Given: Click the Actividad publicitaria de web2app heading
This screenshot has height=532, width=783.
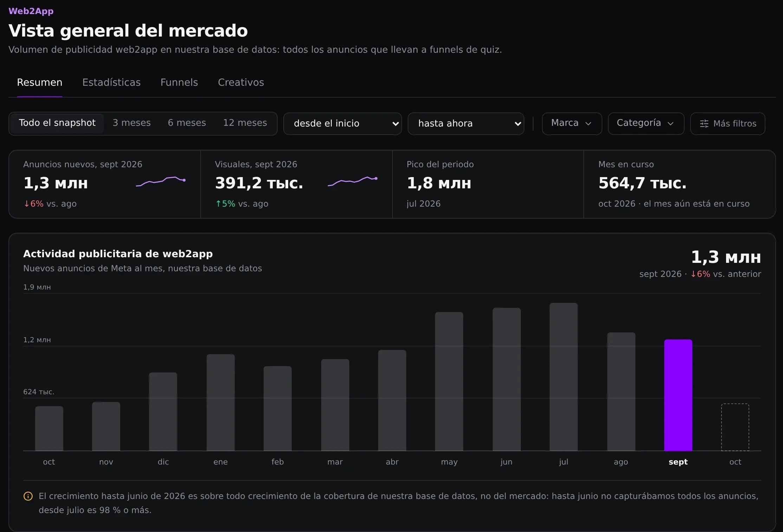Looking at the screenshot, I should click(x=118, y=254).
